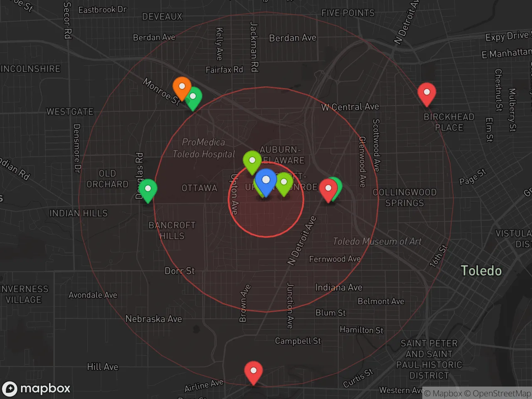Click the Westgate neighborhood label
532x399 pixels.
[70, 112]
